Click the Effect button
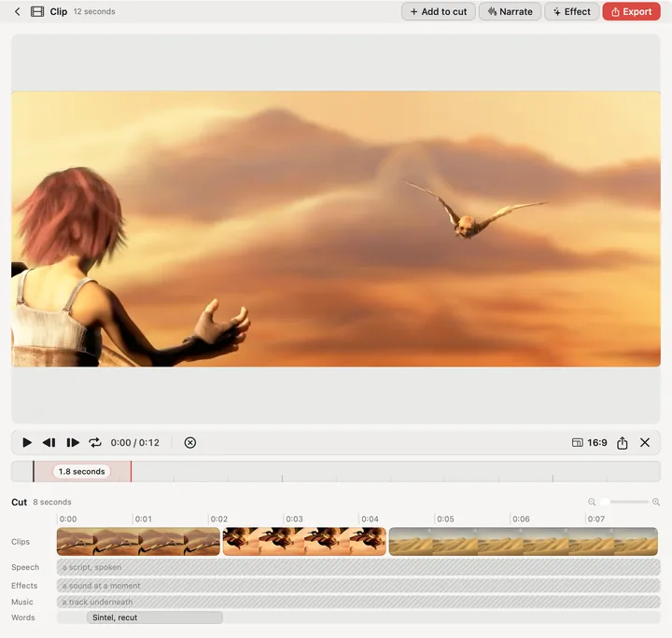Viewport: 672px width, 638px height. tap(572, 11)
